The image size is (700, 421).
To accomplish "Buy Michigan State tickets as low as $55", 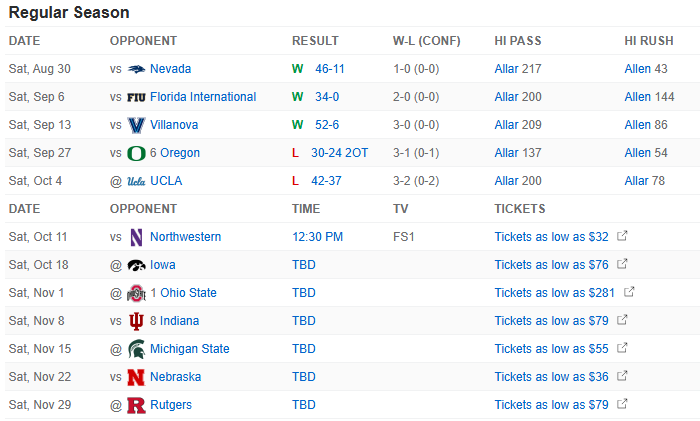I will pyautogui.click(x=551, y=349).
